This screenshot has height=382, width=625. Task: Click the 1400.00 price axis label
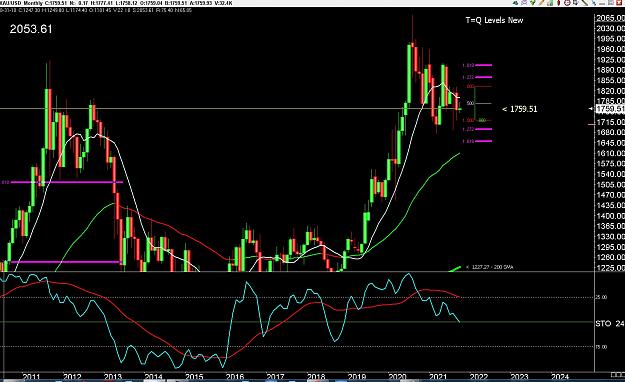[610, 216]
